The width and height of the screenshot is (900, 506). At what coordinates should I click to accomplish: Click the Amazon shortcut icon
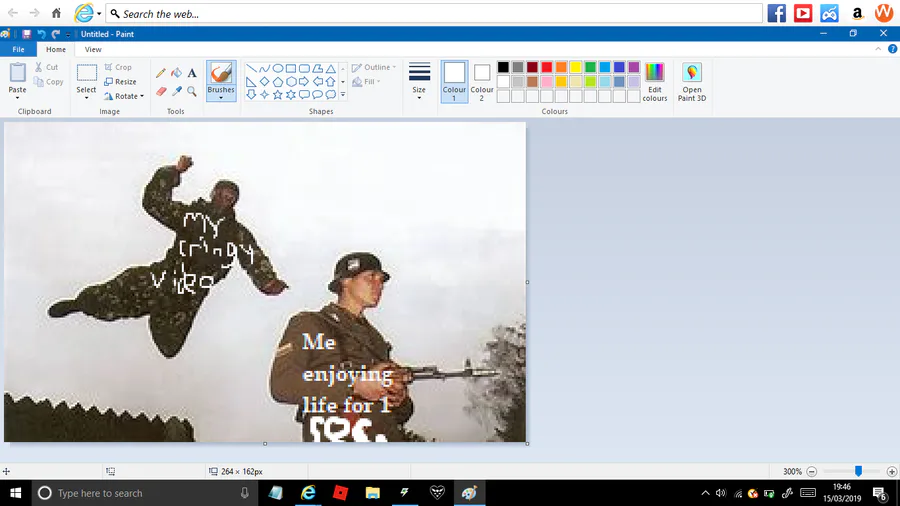click(857, 13)
